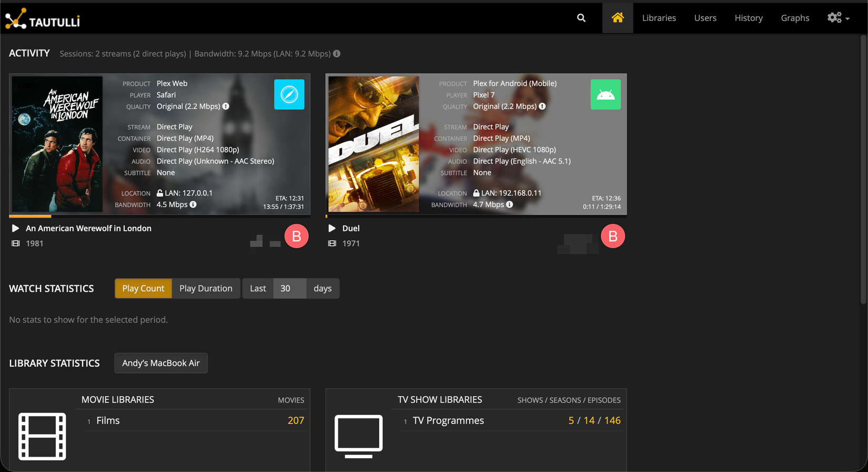Click the Android platform icon
The width and height of the screenshot is (868, 472).
605,95
